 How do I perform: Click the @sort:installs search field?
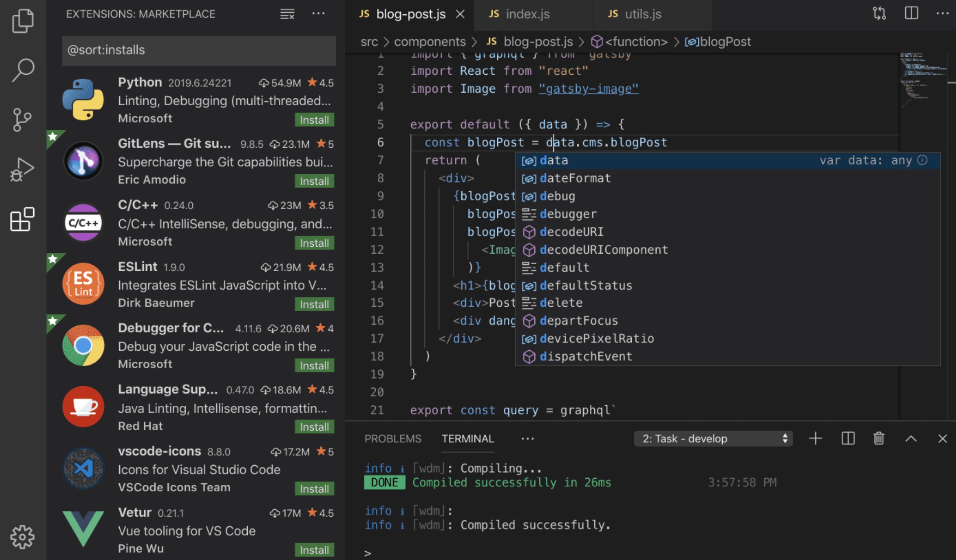point(199,50)
